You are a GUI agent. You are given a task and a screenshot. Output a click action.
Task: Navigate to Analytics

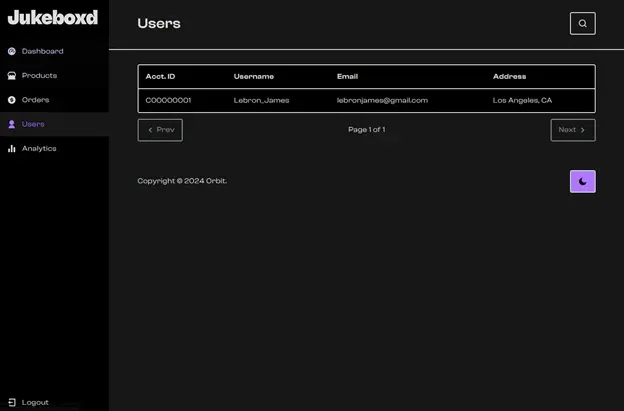(54, 148)
